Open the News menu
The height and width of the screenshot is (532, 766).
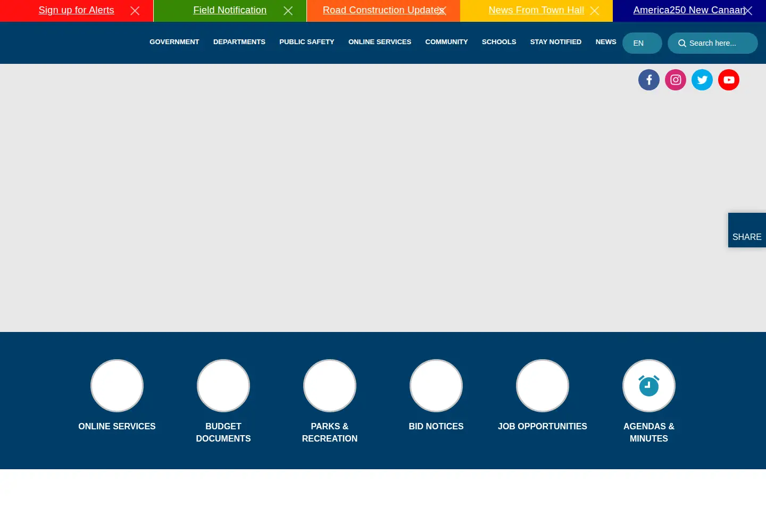pyautogui.click(x=606, y=41)
